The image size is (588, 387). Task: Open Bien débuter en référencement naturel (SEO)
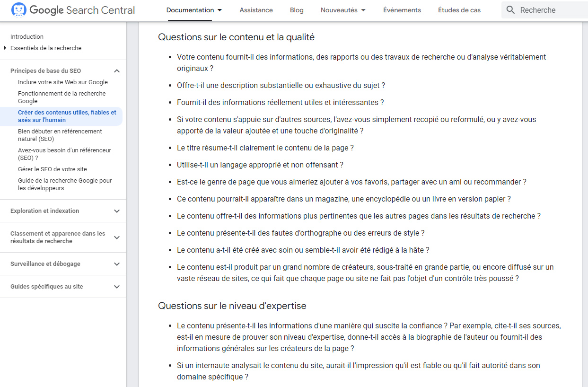(60, 135)
